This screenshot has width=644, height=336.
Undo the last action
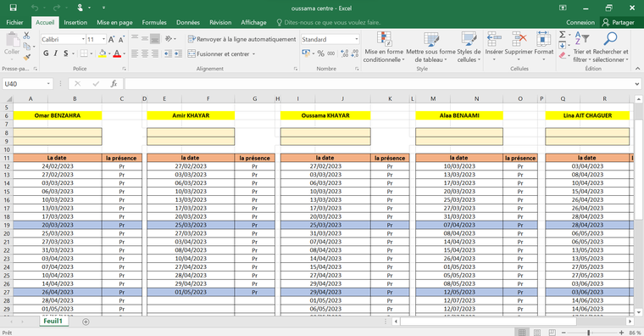tap(35, 8)
